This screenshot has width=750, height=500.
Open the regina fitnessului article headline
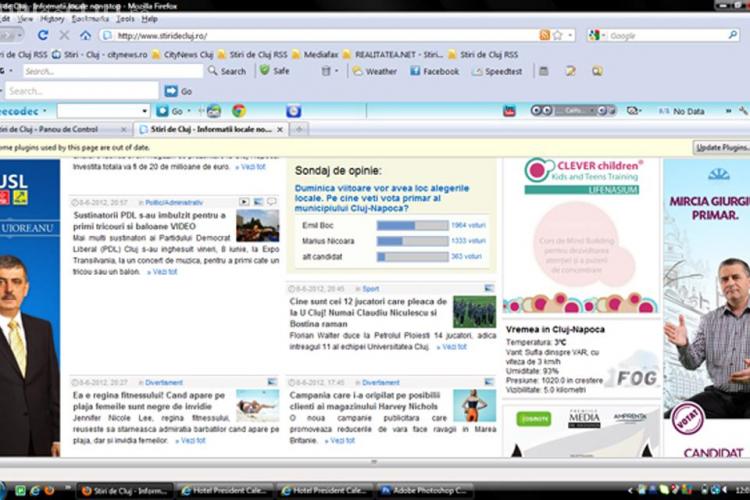[x=149, y=400]
